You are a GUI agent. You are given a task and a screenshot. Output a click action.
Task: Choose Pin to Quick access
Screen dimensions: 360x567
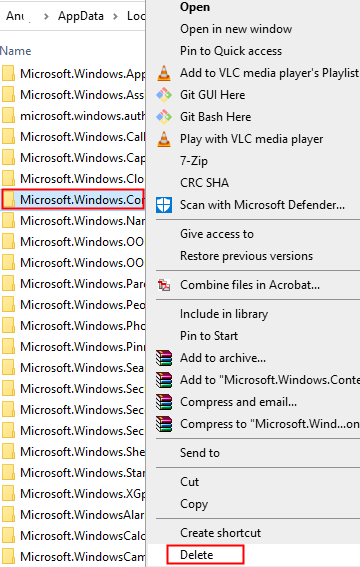pos(231,51)
